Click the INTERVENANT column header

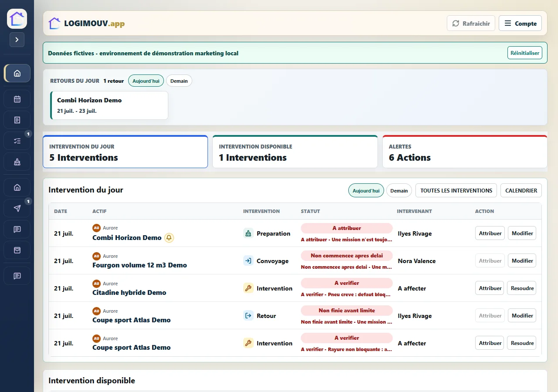coord(414,211)
